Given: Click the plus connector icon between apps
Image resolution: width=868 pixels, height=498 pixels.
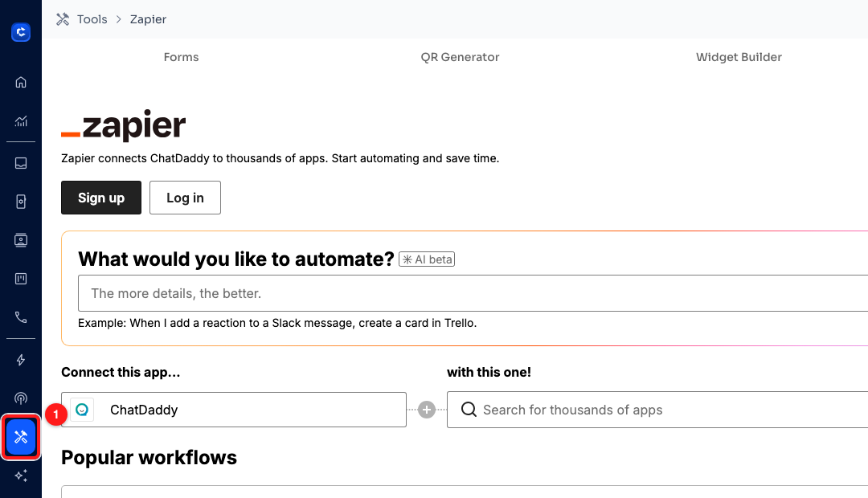Looking at the screenshot, I should click(426, 410).
